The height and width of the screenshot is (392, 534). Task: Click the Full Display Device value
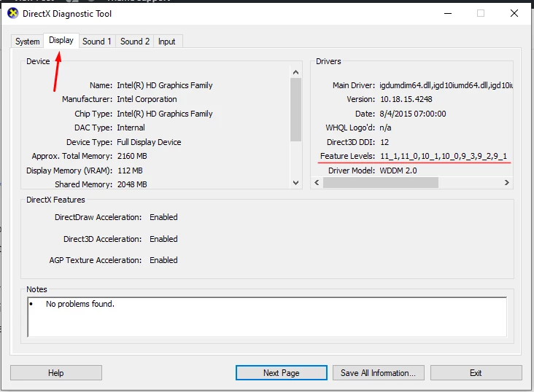click(x=149, y=142)
